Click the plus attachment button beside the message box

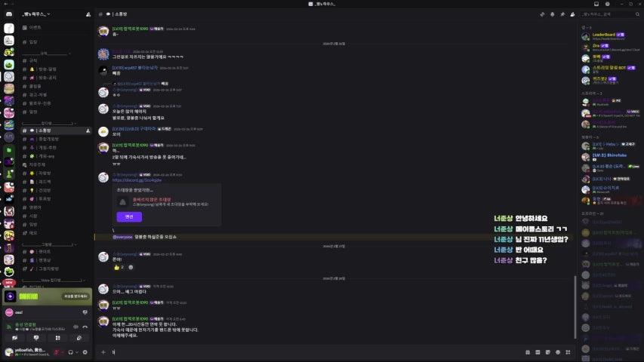click(103, 352)
